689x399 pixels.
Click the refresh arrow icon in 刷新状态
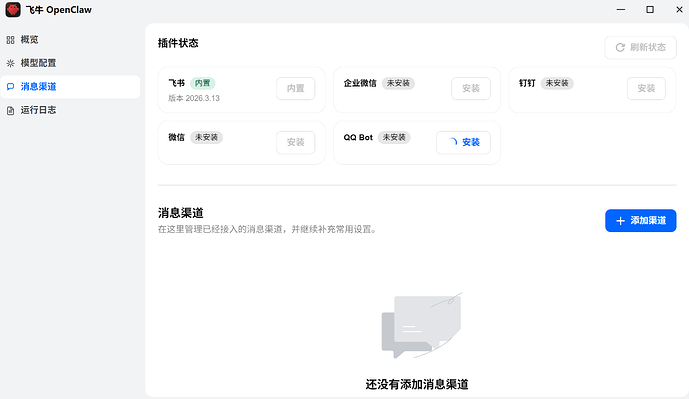(620, 47)
